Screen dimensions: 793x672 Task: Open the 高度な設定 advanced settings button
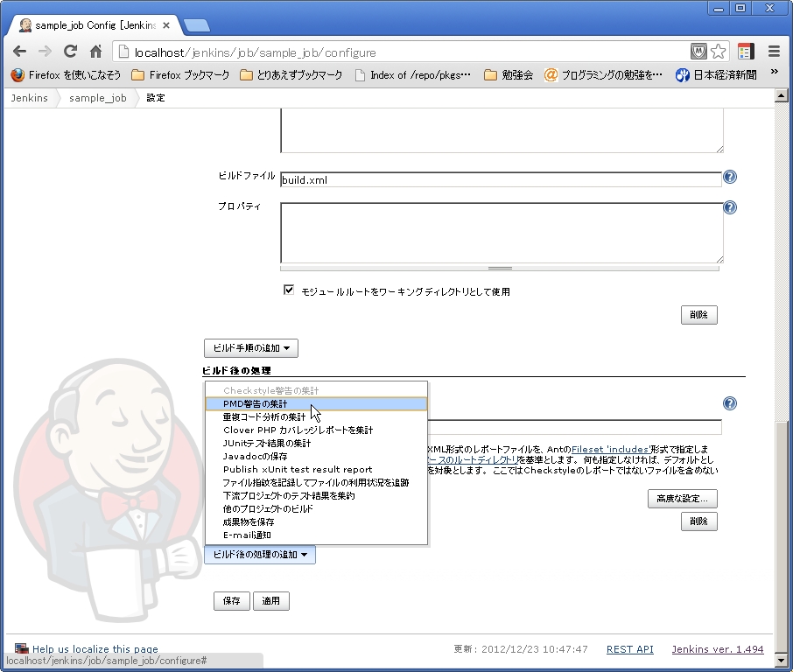coord(682,499)
